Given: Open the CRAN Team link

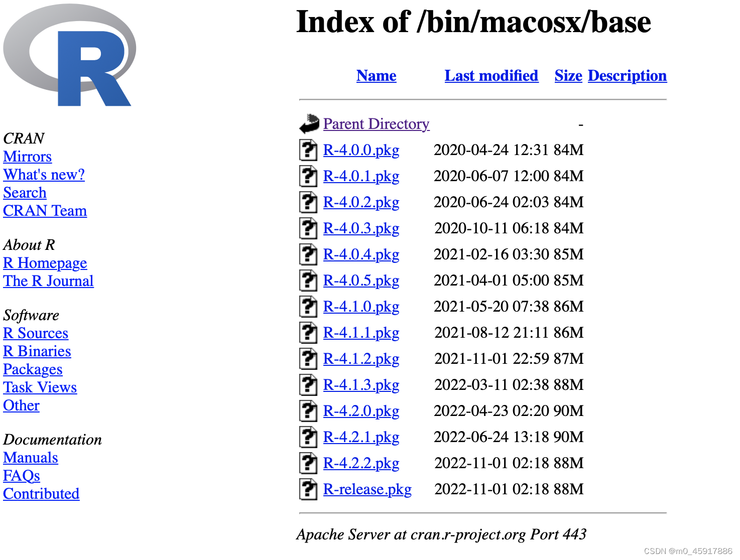Looking at the screenshot, I should tap(45, 211).
